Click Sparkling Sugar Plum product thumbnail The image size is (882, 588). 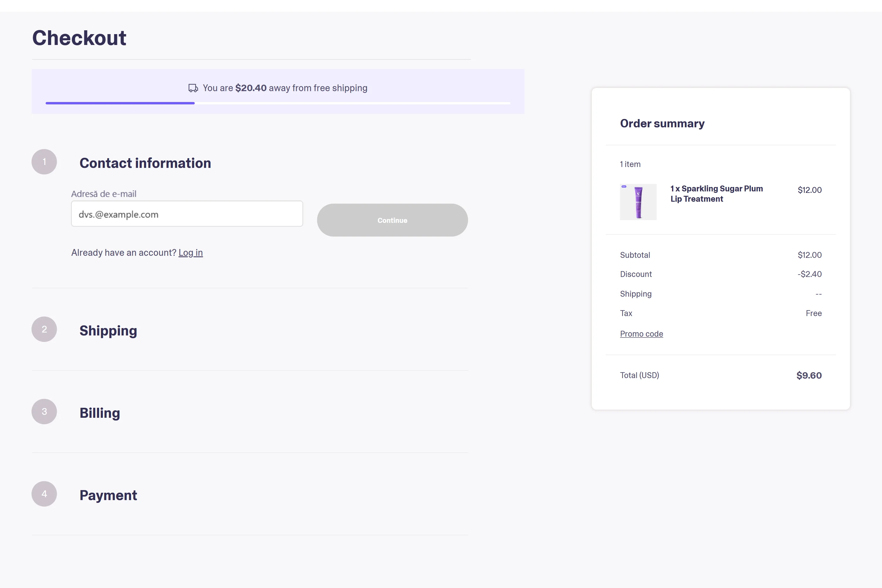tap(638, 203)
